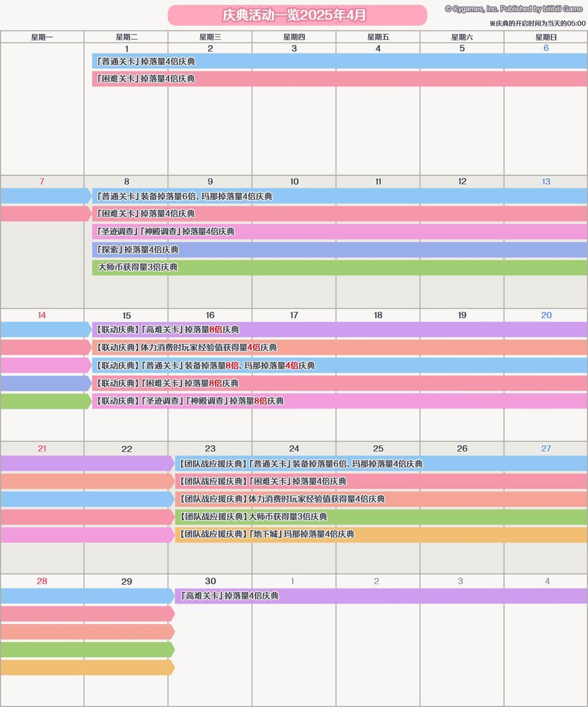Select the pink 「困难关卡」掉落量4倍庆典 bar in week one
588x707 pixels.
tap(339, 78)
